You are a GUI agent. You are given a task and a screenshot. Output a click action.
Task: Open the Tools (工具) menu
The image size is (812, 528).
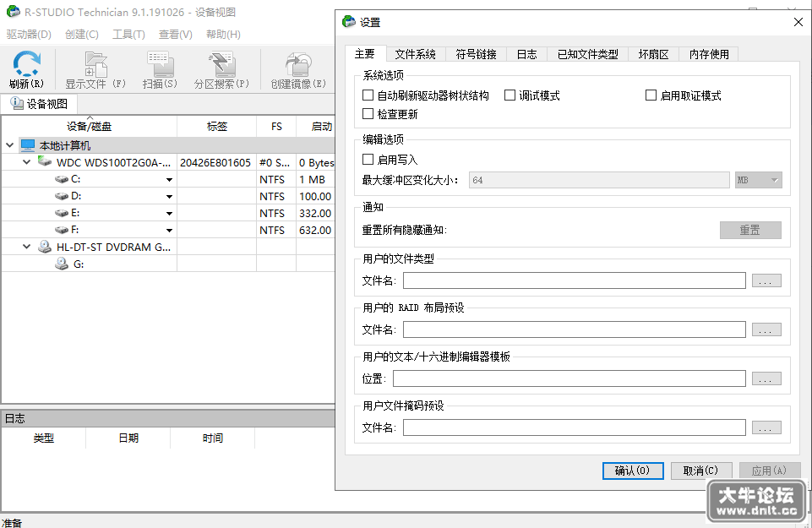tap(129, 34)
